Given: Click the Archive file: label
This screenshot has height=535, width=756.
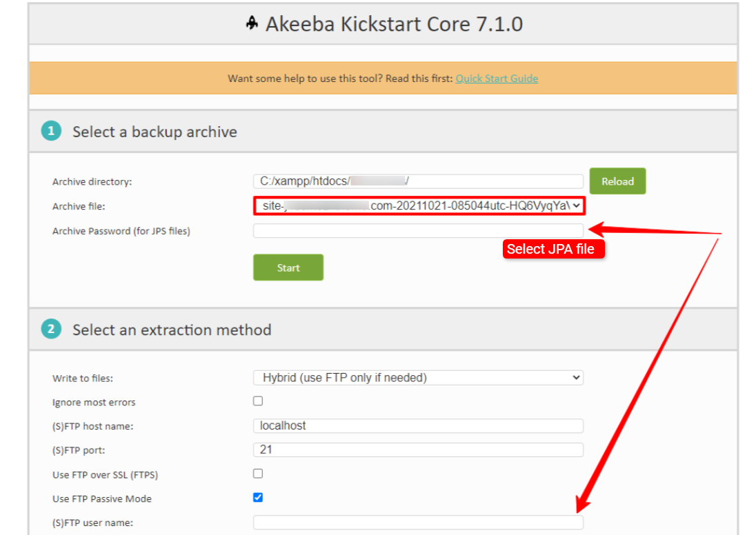Looking at the screenshot, I should pyautogui.click(x=79, y=206).
